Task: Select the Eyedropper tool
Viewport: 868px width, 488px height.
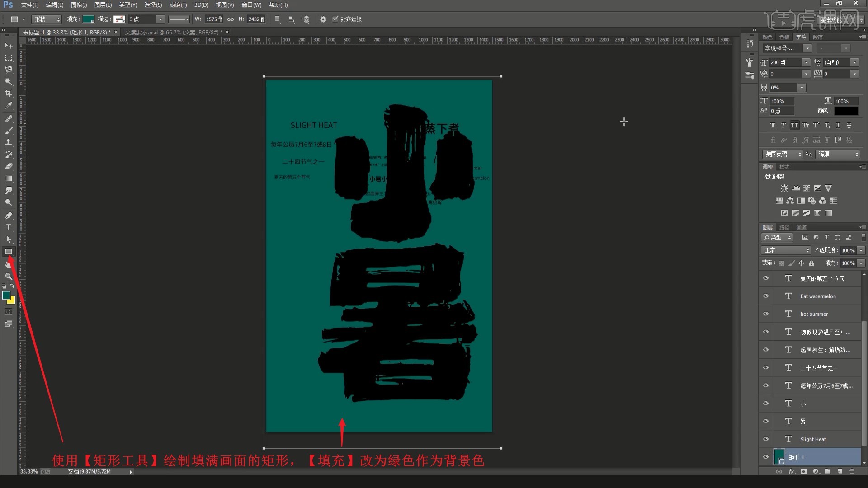Action: click(9, 106)
